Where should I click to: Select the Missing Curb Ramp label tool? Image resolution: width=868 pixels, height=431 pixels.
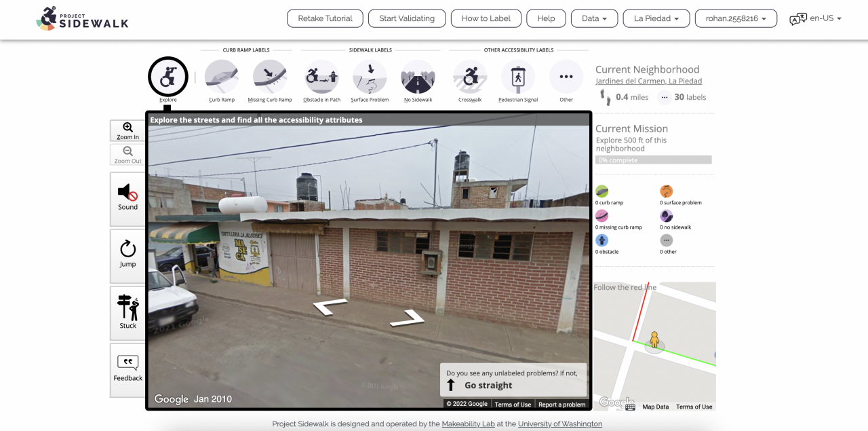(x=270, y=77)
